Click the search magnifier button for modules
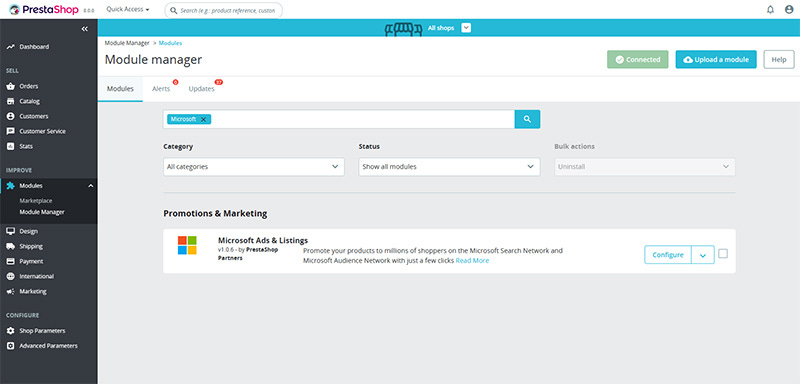This screenshot has height=384, width=800. [527, 119]
